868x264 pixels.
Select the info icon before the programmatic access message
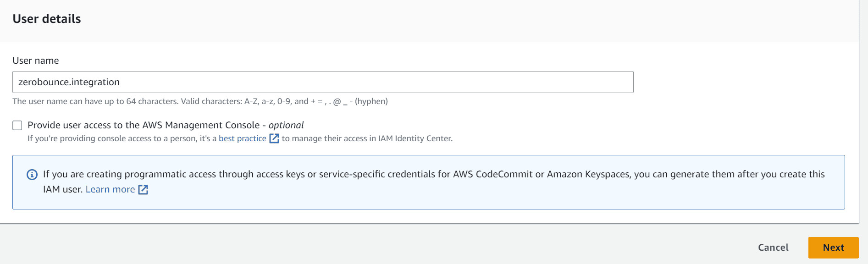(x=31, y=174)
